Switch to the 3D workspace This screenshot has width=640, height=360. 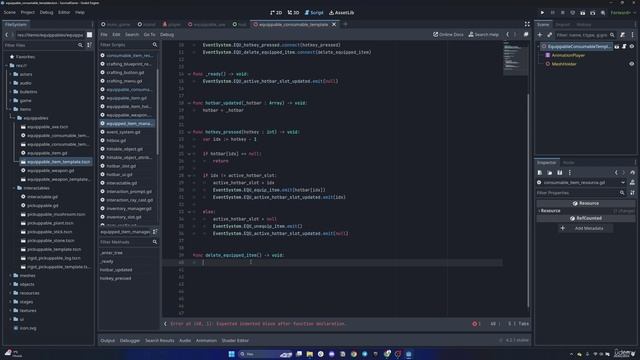tap(293, 13)
